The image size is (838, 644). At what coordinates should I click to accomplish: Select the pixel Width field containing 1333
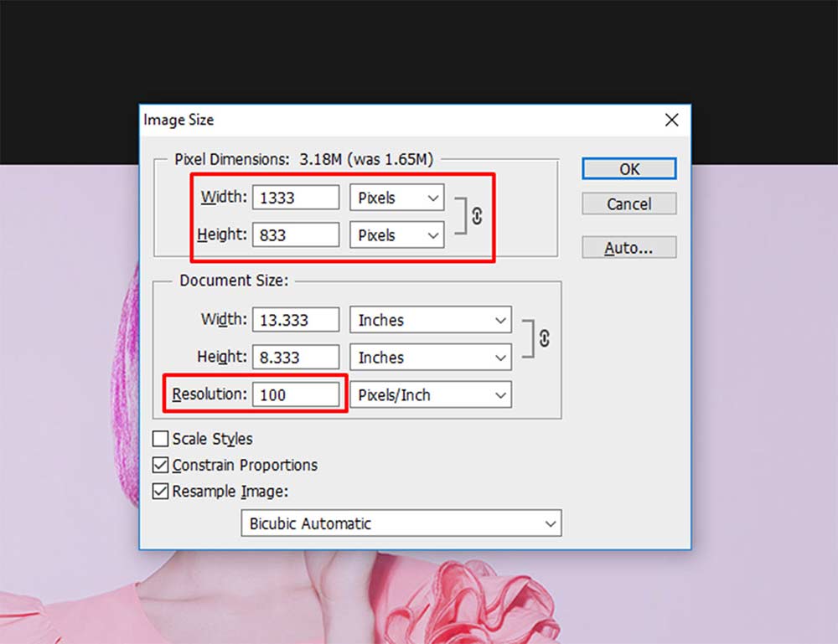(295, 198)
